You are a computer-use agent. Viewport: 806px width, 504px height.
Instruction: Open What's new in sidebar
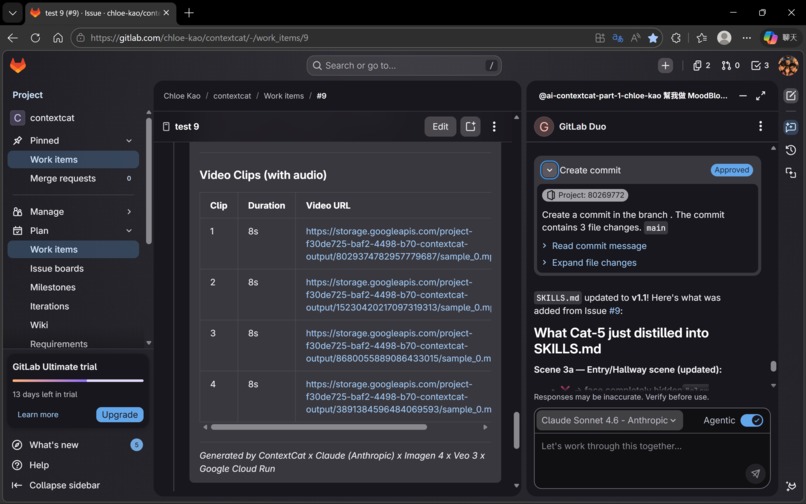point(76,445)
